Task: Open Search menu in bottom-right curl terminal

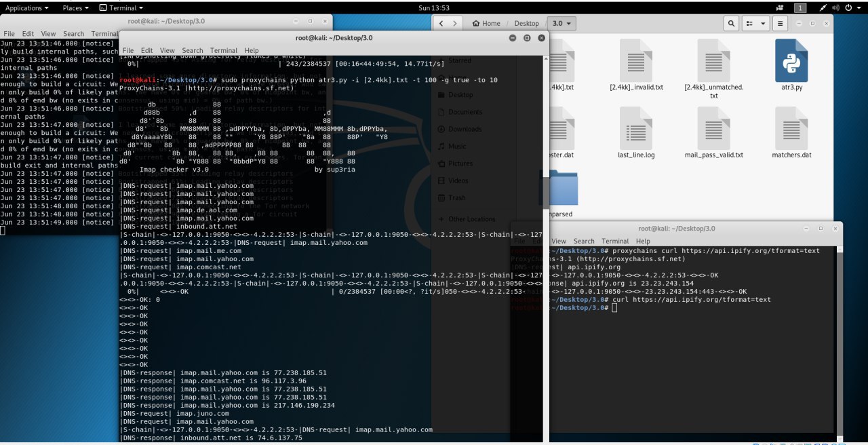Action: pyautogui.click(x=584, y=241)
